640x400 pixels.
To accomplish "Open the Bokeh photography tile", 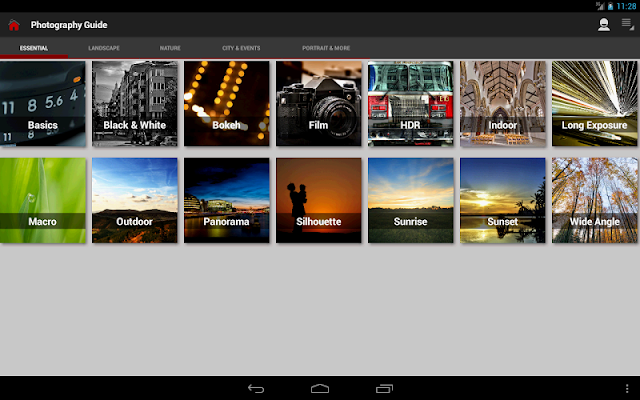I will pyautogui.click(x=227, y=104).
